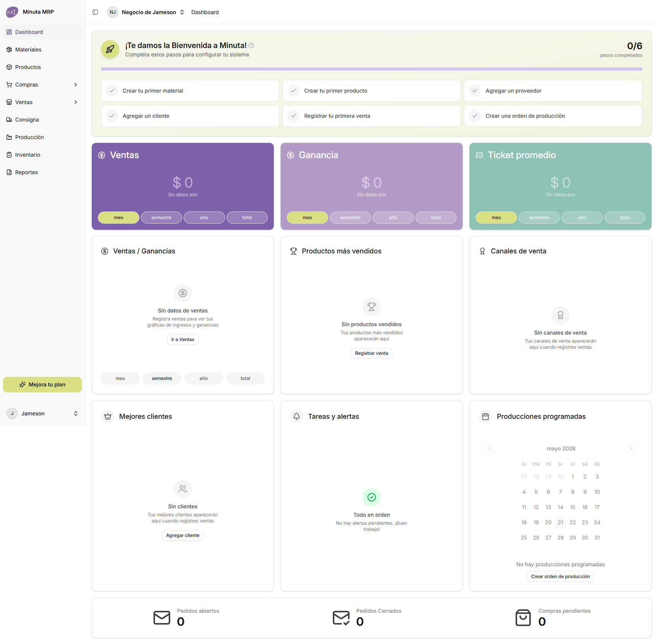Open help icon next to welcome title

pyautogui.click(x=251, y=45)
